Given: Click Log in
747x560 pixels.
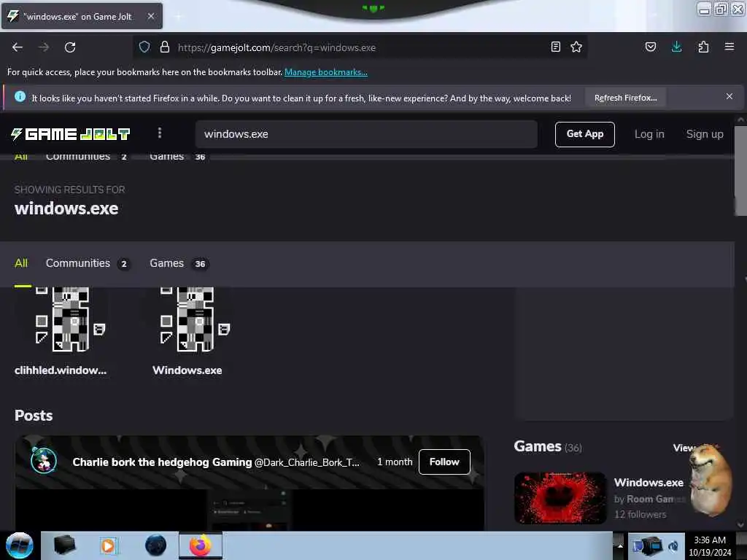Looking at the screenshot, I should click(x=649, y=134).
